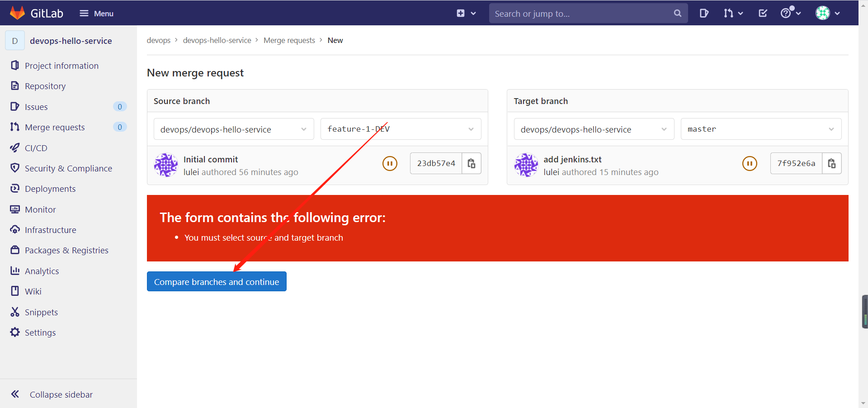Image resolution: width=868 pixels, height=408 pixels.
Task: Copy commit SHA 23db57e4
Action: click(472, 163)
